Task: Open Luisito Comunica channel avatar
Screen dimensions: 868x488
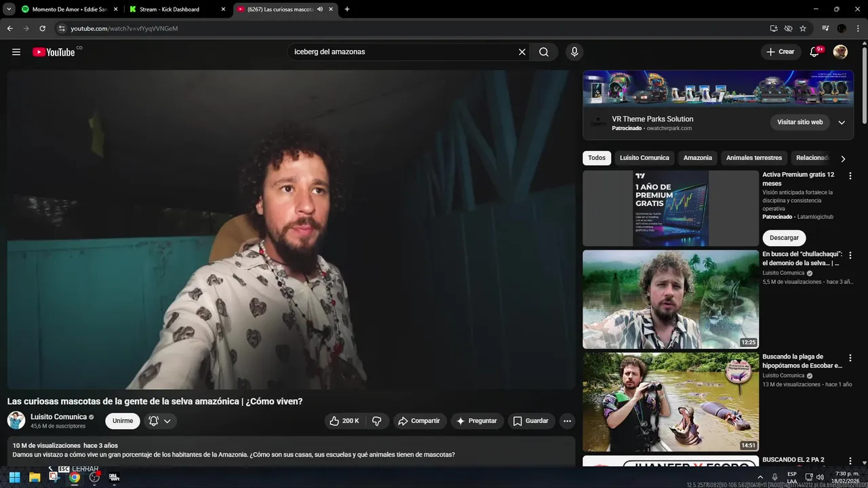Action: (x=16, y=420)
